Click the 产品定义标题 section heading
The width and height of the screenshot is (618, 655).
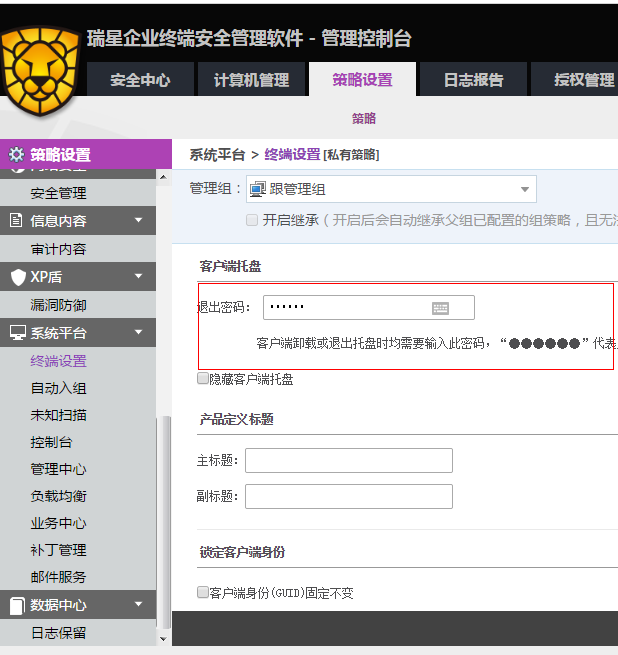click(237, 419)
